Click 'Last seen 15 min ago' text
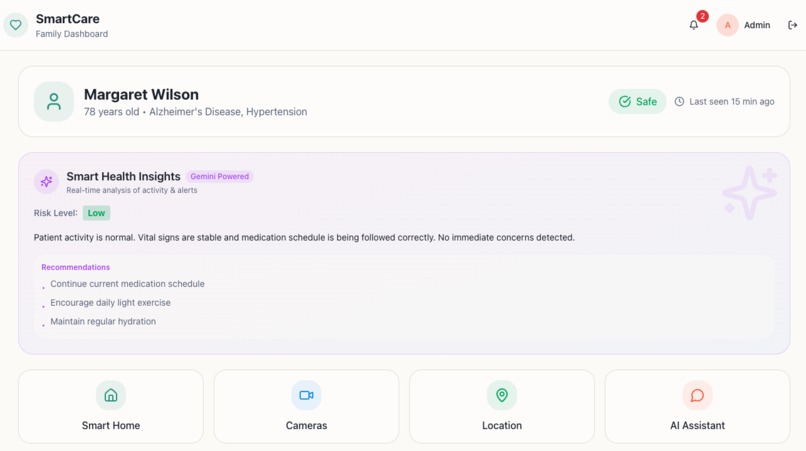 point(731,101)
